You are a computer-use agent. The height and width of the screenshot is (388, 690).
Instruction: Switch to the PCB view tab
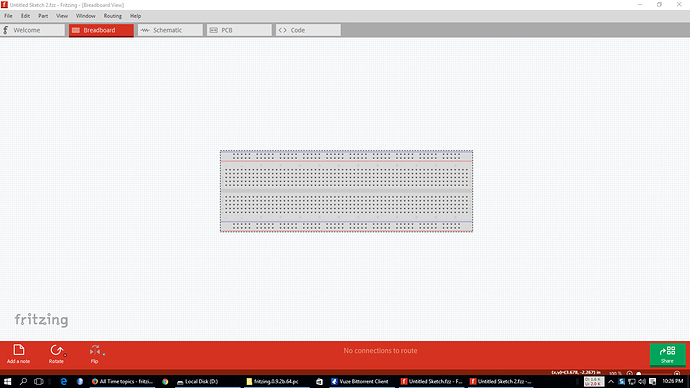click(239, 30)
